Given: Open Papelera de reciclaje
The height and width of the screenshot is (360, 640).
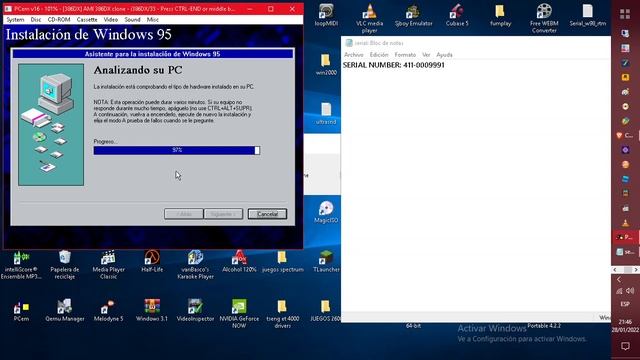Looking at the screenshot, I should coord(65,264).
